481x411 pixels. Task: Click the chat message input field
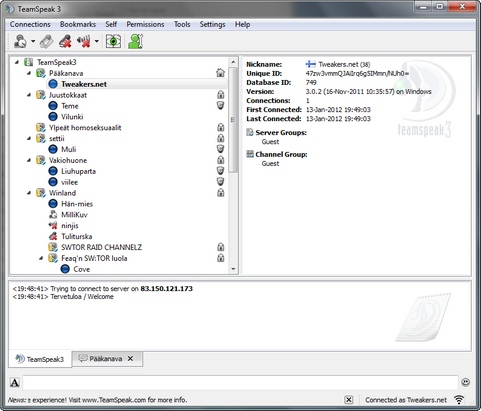240,383
